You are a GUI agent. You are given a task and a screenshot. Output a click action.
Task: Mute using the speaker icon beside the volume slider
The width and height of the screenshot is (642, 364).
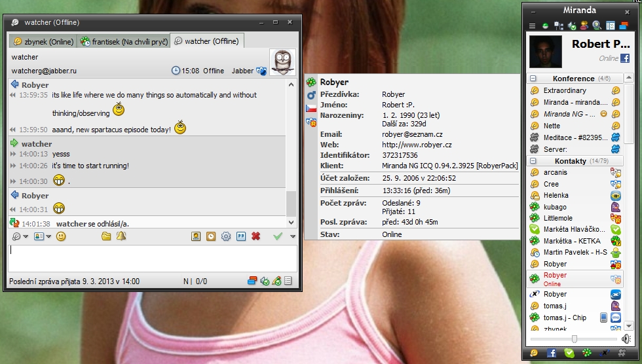point(626,338)
